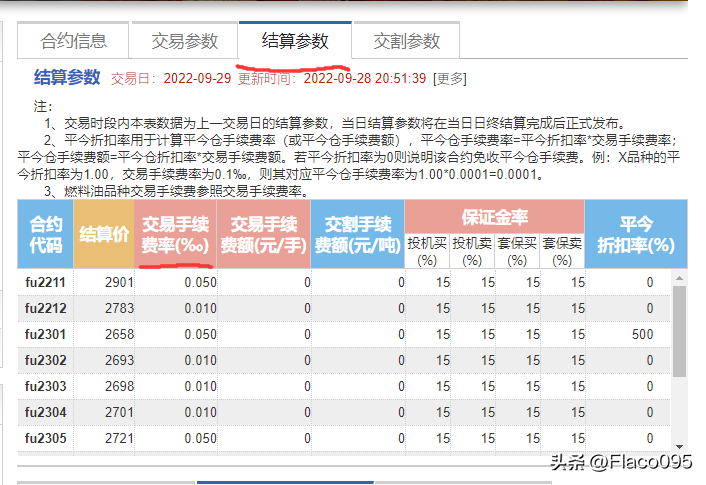706x485 pixels.
Task: Select contract code fu2302
Action: pyautogui.click(x=45, y=360)
